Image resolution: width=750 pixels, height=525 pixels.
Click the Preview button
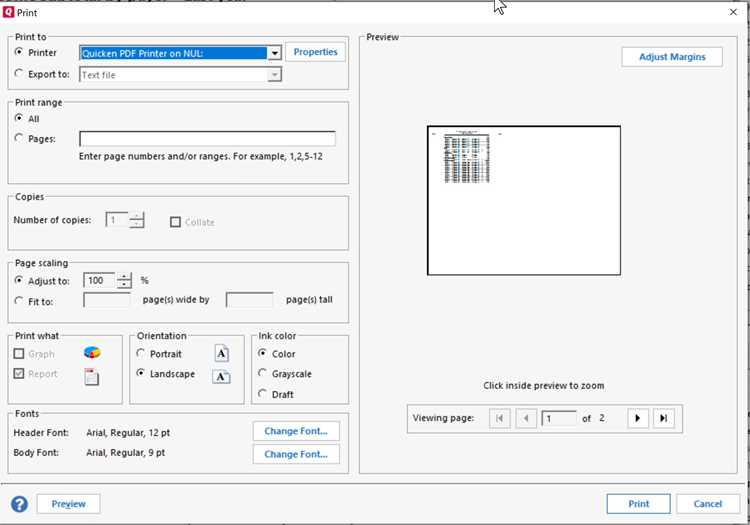pos(68,504)
